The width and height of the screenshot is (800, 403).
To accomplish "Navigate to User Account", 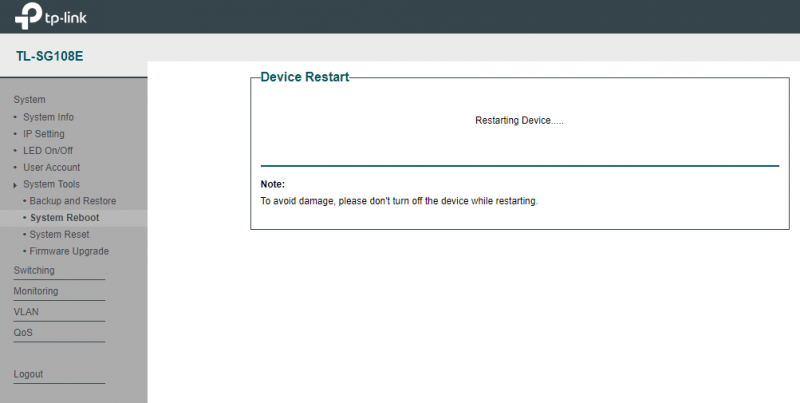I will click(51, 168).
